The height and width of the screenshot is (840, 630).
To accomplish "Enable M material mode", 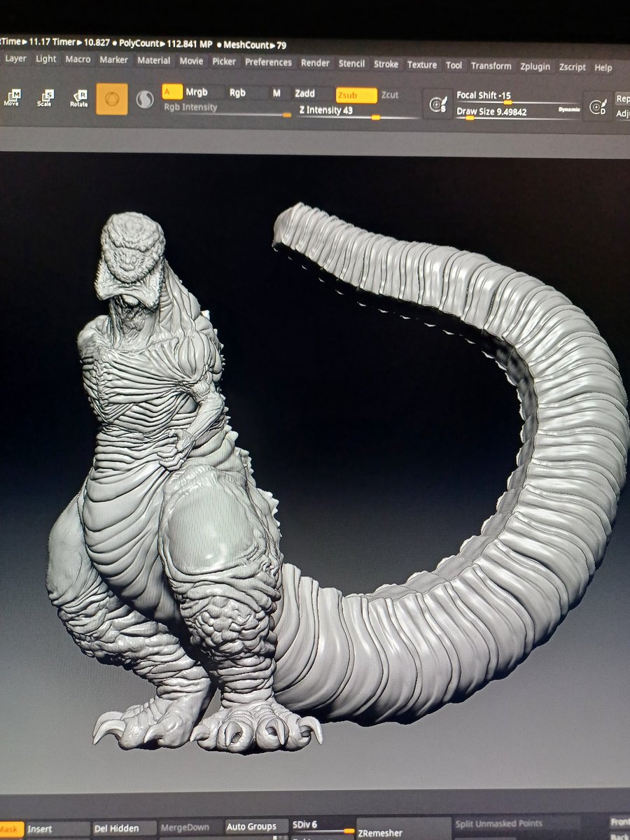I will 279,93.
